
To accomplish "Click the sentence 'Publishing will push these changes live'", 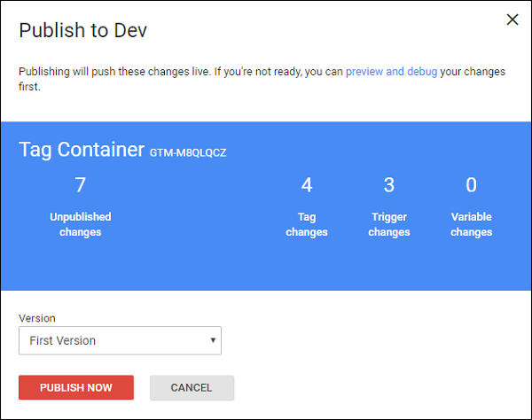I will tap(117, 71).
